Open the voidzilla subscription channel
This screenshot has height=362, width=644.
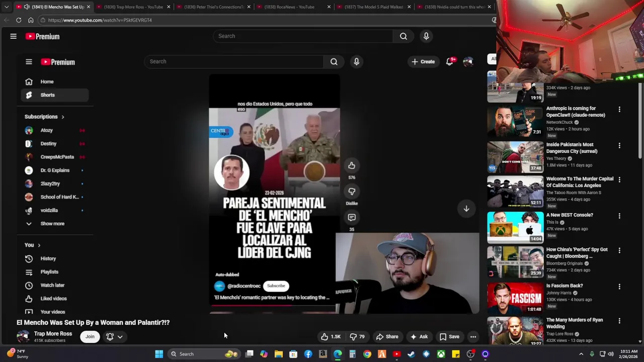coord(49,210)
